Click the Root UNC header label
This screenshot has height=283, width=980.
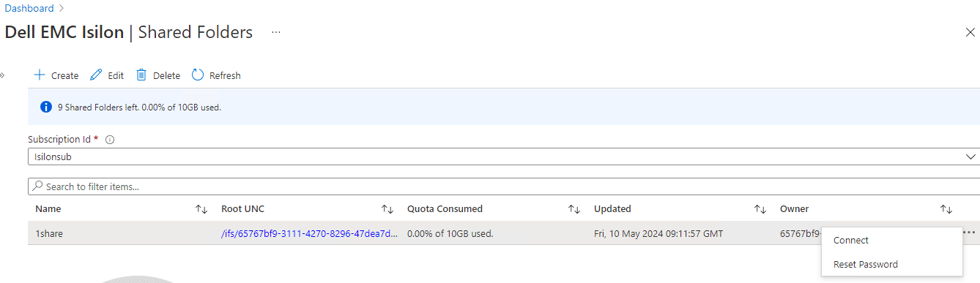(242, 209)
